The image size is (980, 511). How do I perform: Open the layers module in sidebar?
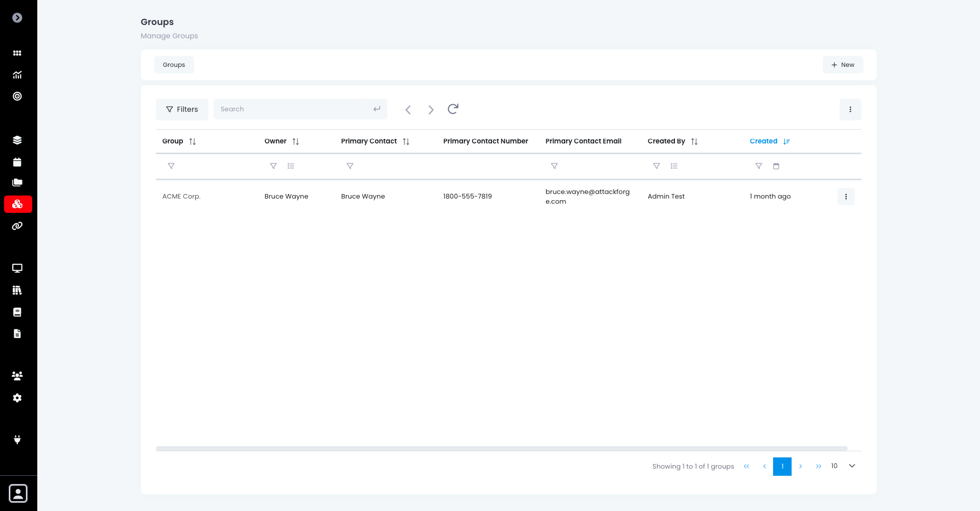17,140
